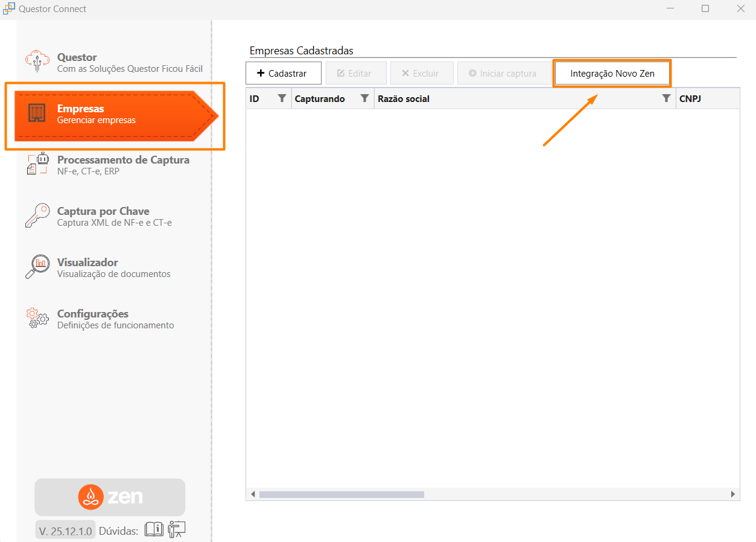756x542 pixels.
Task: Open the Capturando column filter
Action: click(x=364, y=98)
